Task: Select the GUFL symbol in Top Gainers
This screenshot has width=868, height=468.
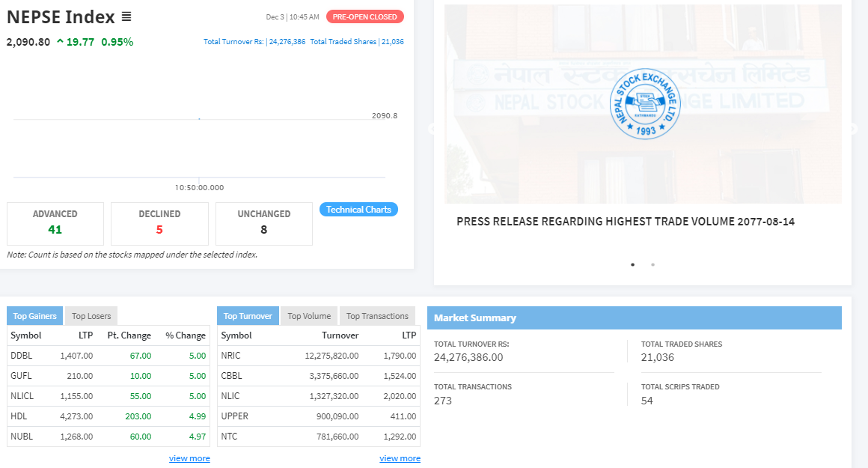Action: (21, 375)
